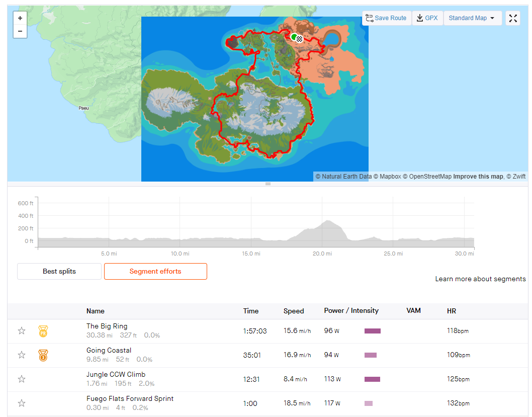Open The Big Ring segment
532x417 pixels.
(x=107, y=326)
